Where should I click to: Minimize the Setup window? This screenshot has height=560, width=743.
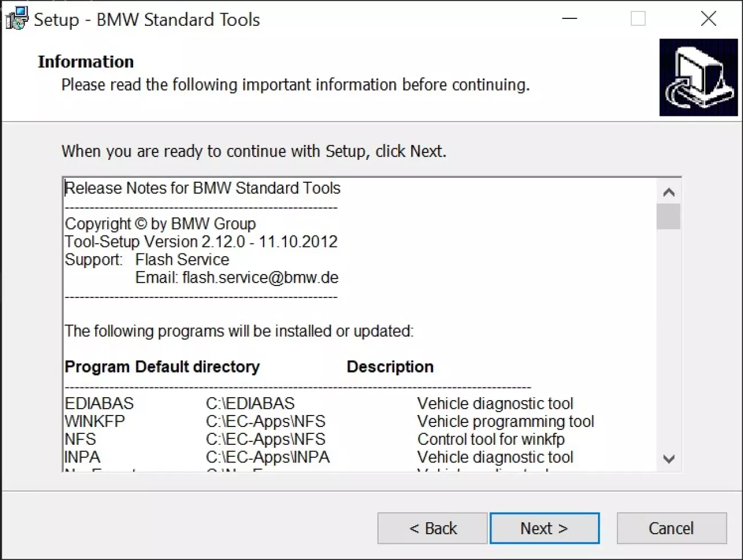569,19
